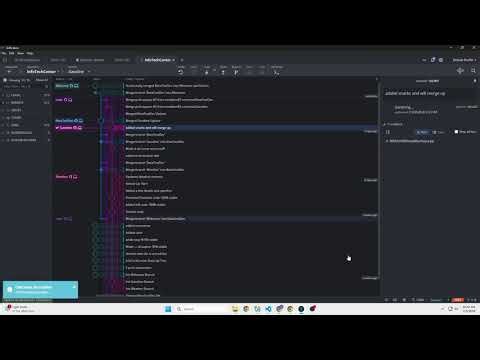
Task: Open File Explorer from the taskbar
Action: tap(235, 309)
